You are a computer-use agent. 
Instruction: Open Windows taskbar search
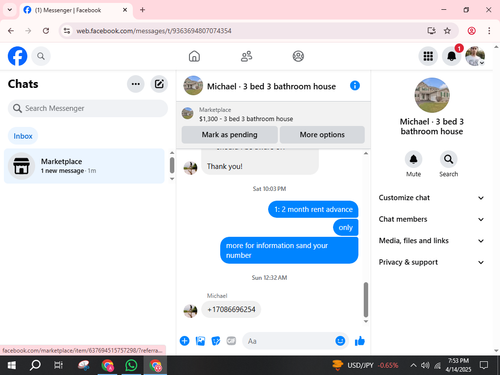click(x=35, y=365)
